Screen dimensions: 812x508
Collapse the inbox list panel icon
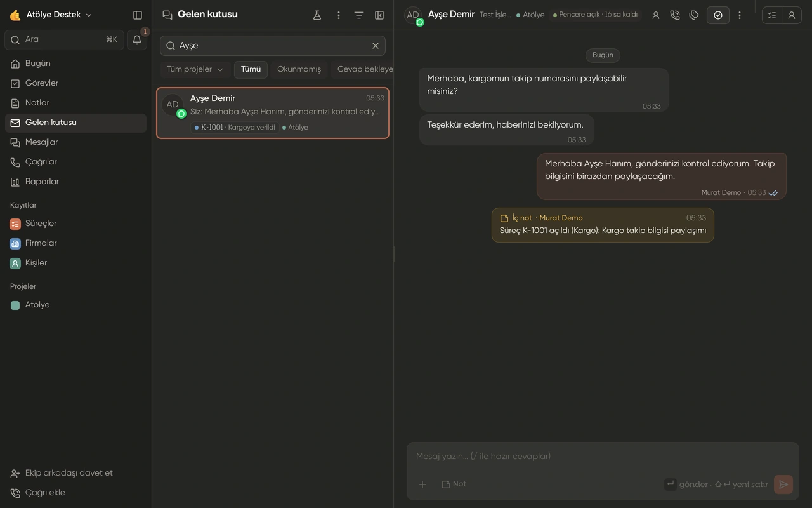click(x=379, y=15)
